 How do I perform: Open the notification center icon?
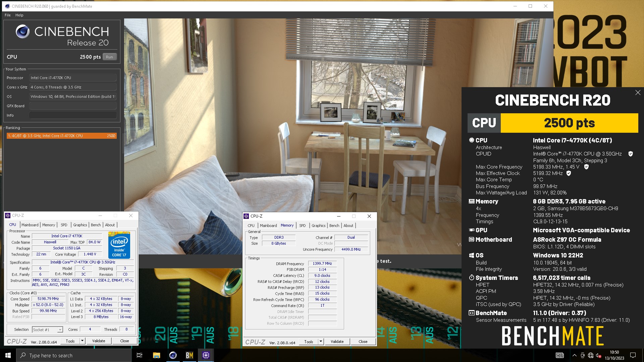pos(633,355)
